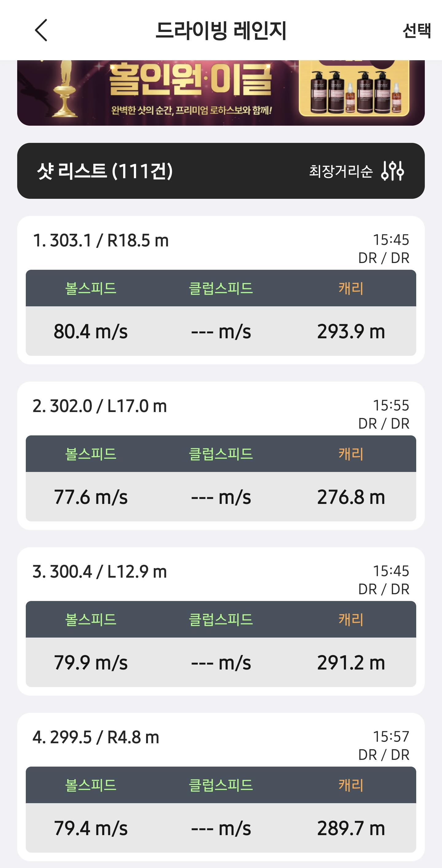Tap the 드라이빙 레인지 page title
The height and width of the screenshot is (868, 442).
pos(221,30)
